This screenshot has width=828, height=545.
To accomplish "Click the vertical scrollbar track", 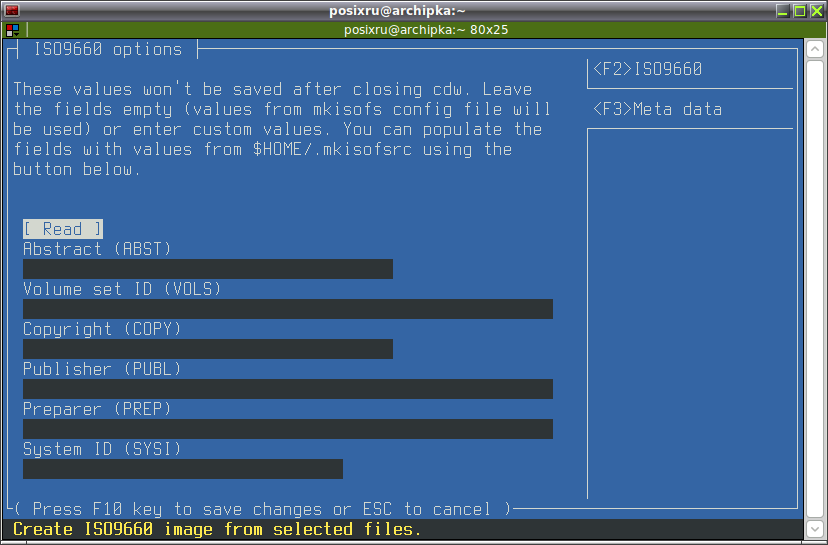I will coord(815,289).
